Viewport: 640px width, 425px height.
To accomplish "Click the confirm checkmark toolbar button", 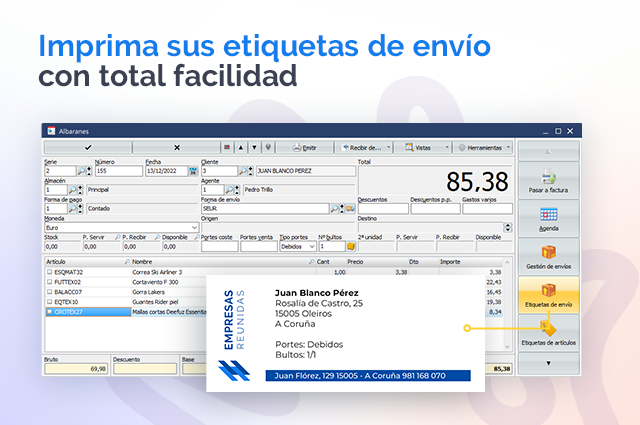I will [88, 147].
